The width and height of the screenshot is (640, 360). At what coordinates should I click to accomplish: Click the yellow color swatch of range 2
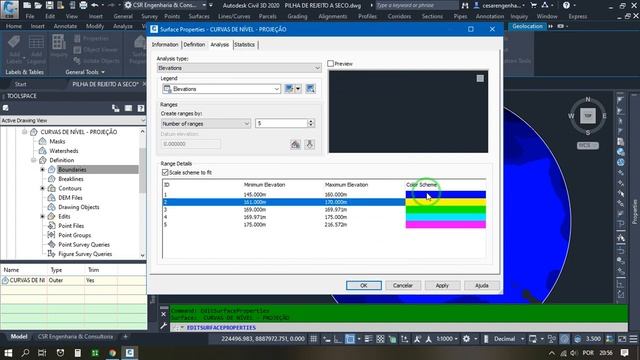tap(446, 202)
